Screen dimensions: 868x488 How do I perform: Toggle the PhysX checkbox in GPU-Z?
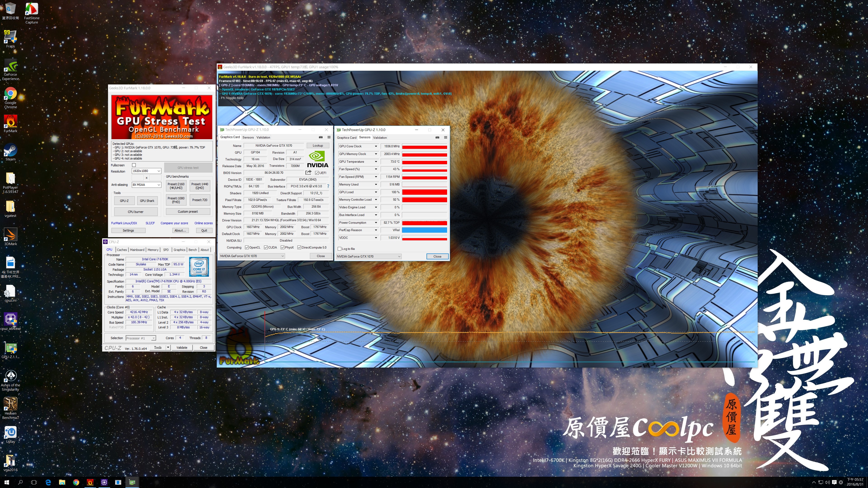coord(283,248)
